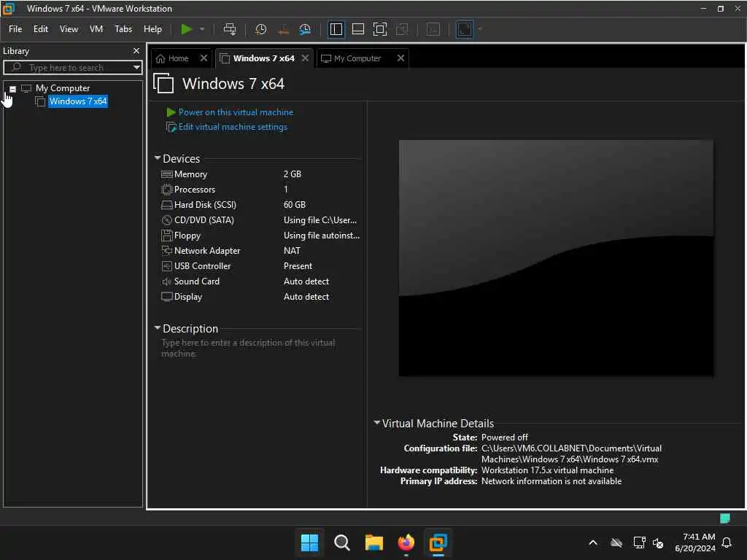This screenshot has width=747, height=560.
Task: Open Firefox from the taskbar
Action: [x=406, y=542]
